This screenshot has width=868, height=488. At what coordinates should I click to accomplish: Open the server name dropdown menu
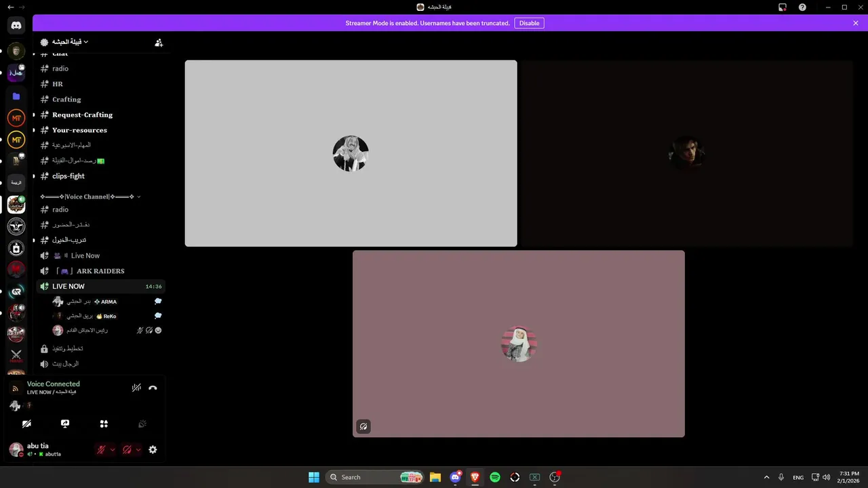point(71,42)
